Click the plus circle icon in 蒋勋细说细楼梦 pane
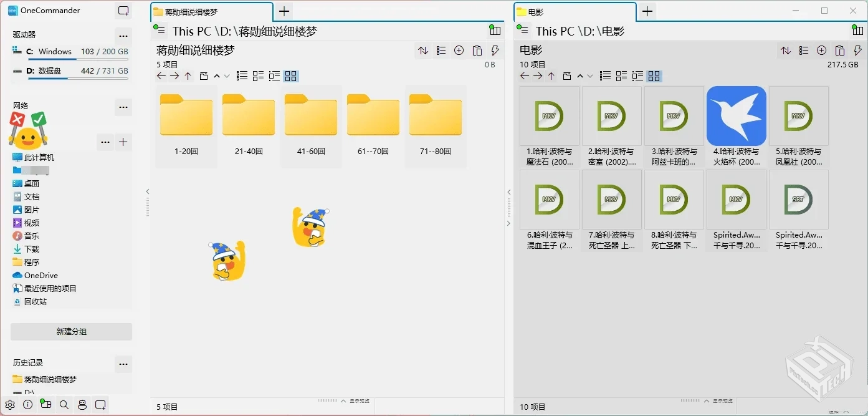The image size is (868, 416). (459, 51)
